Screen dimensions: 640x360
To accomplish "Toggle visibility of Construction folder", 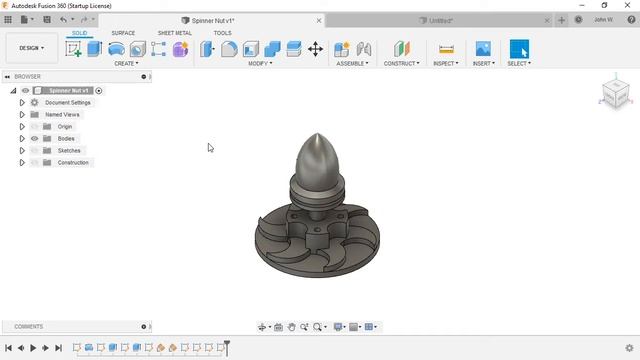I will [x=35, y=162].
